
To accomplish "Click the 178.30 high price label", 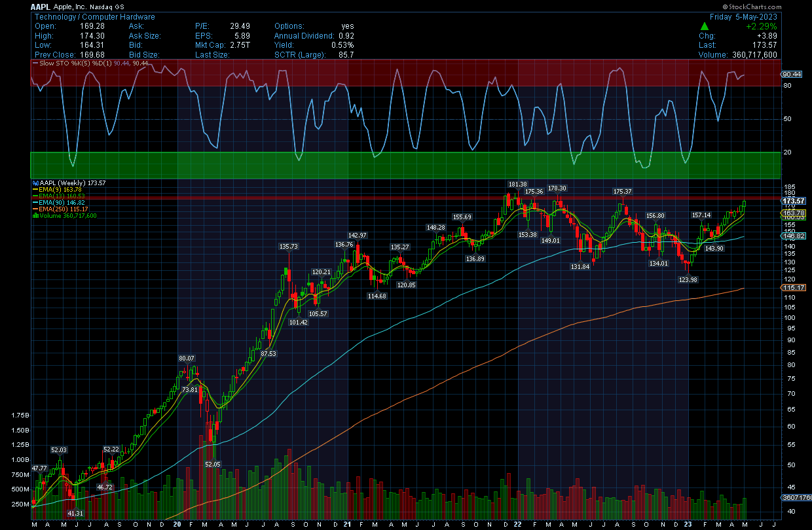I will 557,188.
